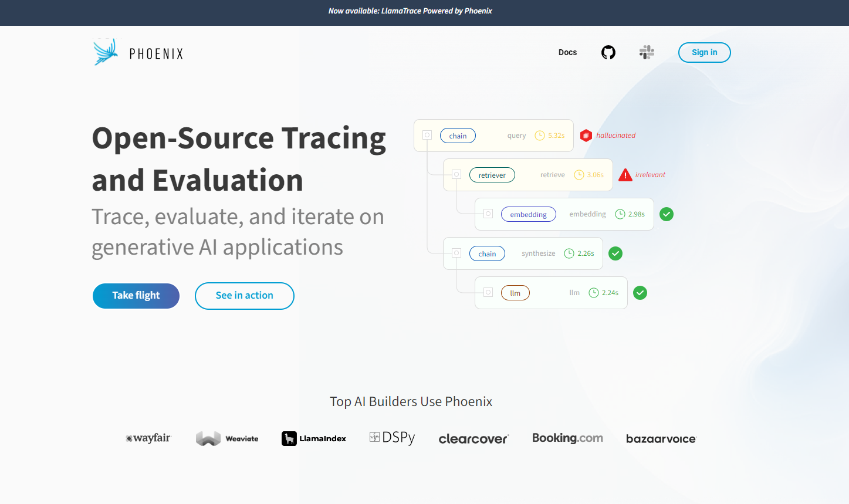Click the red hallucinated hexagon icon
This screenshot has width=849, height=504.
pyautogui.click(x=586, y=136)
